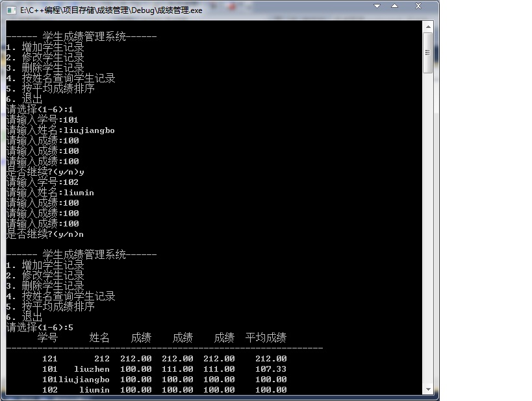The image size is (532, 401).
Task: Click student ID '121' in the table
Action: click(50, 359)
